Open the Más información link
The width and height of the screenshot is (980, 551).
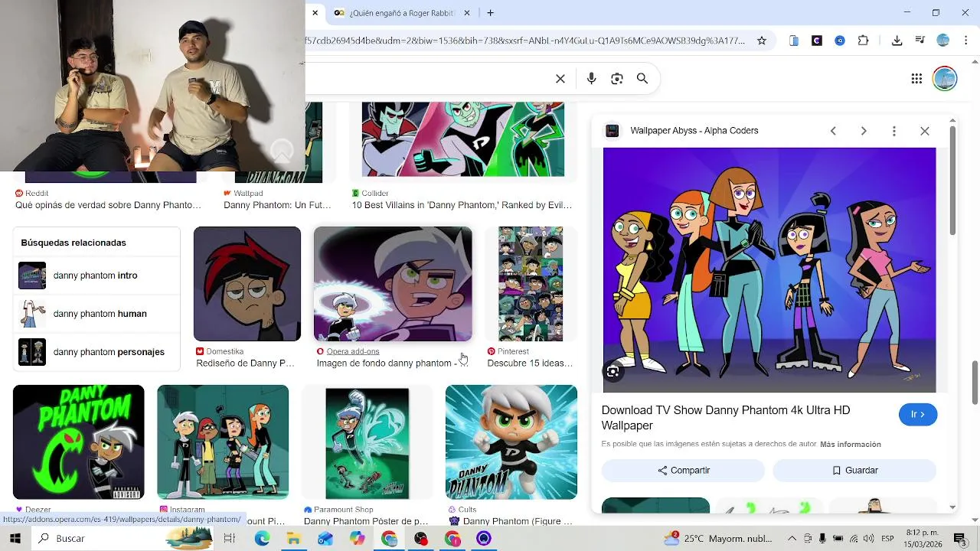pos(851,445)
